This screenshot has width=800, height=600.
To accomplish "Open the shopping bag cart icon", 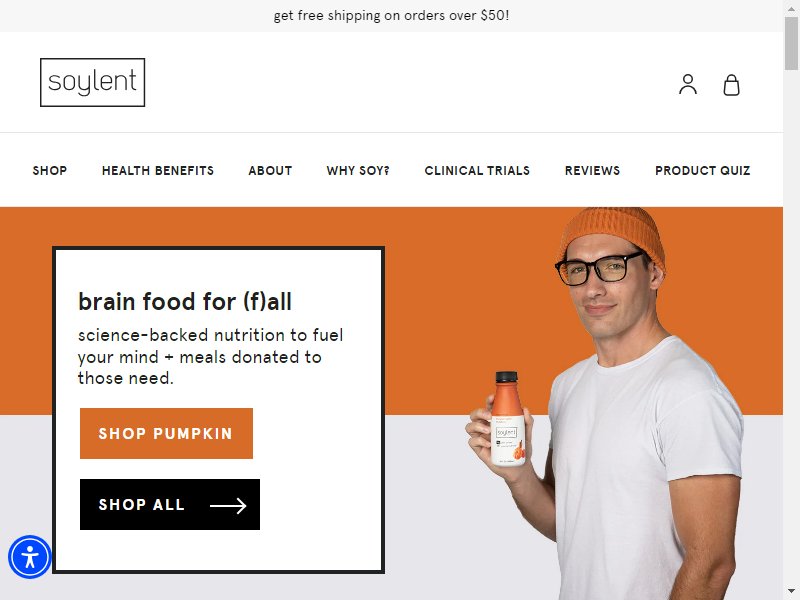I will click(x=731, y=85).
